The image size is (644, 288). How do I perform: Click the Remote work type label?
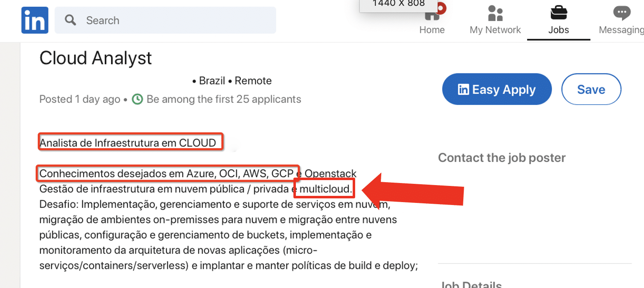[253, 80]
